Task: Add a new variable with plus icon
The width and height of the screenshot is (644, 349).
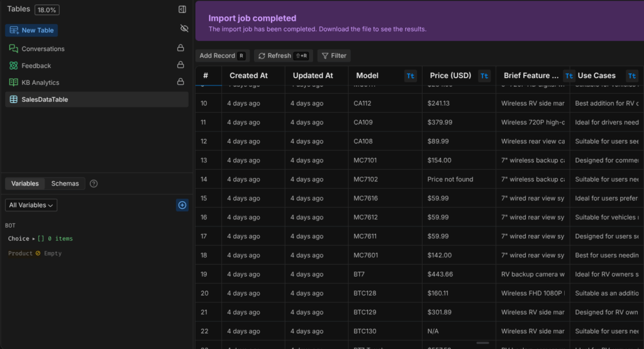Action: click(182, 205)
